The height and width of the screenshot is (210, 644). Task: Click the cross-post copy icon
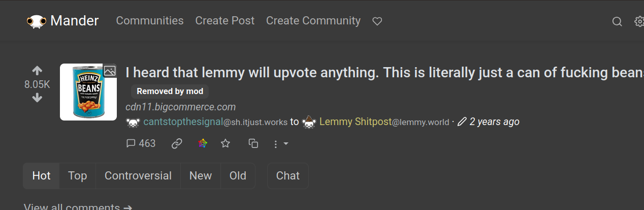click(x=253, y=144)
